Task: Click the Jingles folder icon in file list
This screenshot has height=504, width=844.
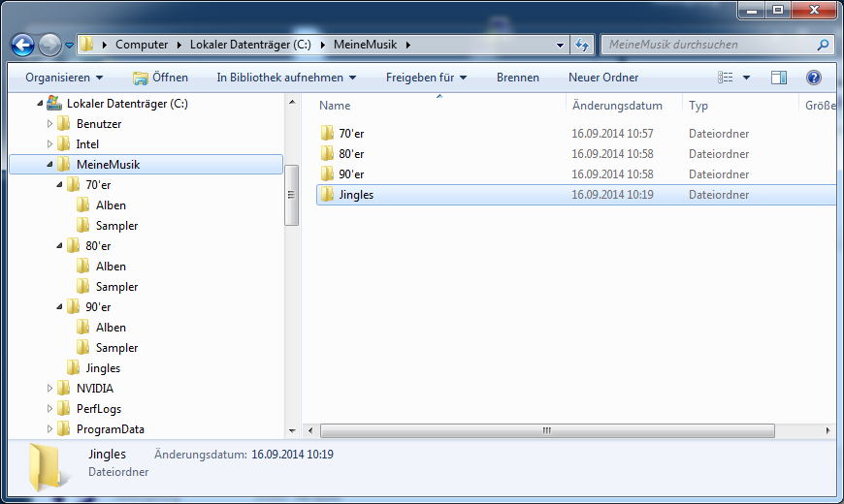Action: click(x=327, y=195)
